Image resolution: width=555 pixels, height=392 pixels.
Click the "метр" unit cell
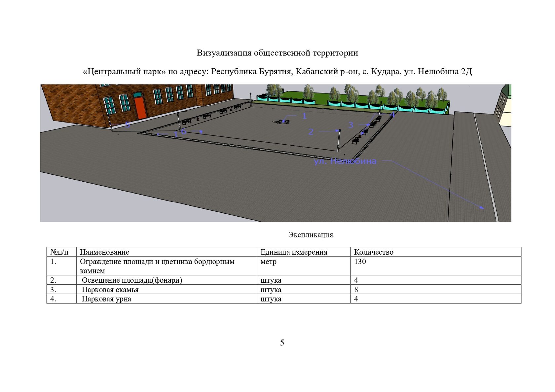click(x=304, y=266)
